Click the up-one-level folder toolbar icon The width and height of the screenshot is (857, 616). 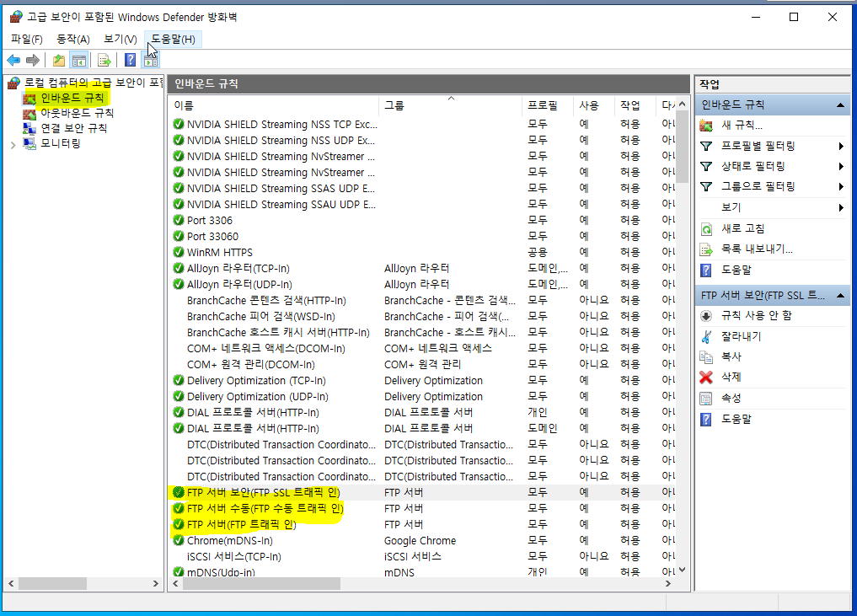pyautogui.click(x=59, y=60)
